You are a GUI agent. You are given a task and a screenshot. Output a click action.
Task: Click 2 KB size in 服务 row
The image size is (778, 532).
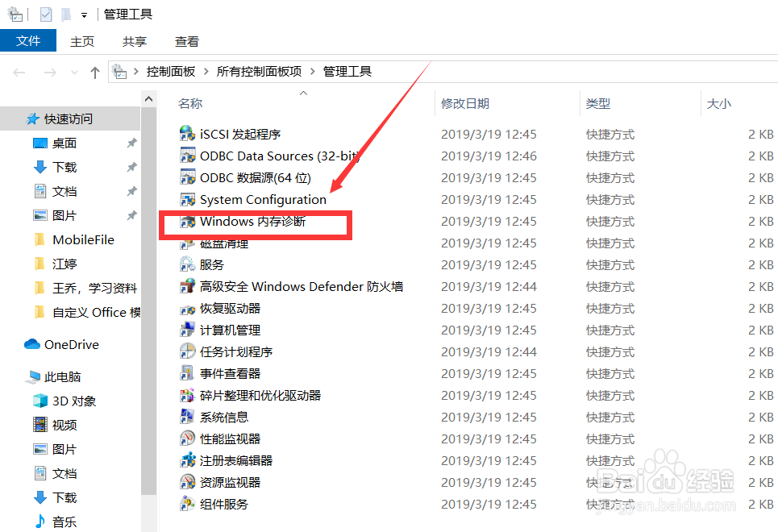[x=760, y=265]
